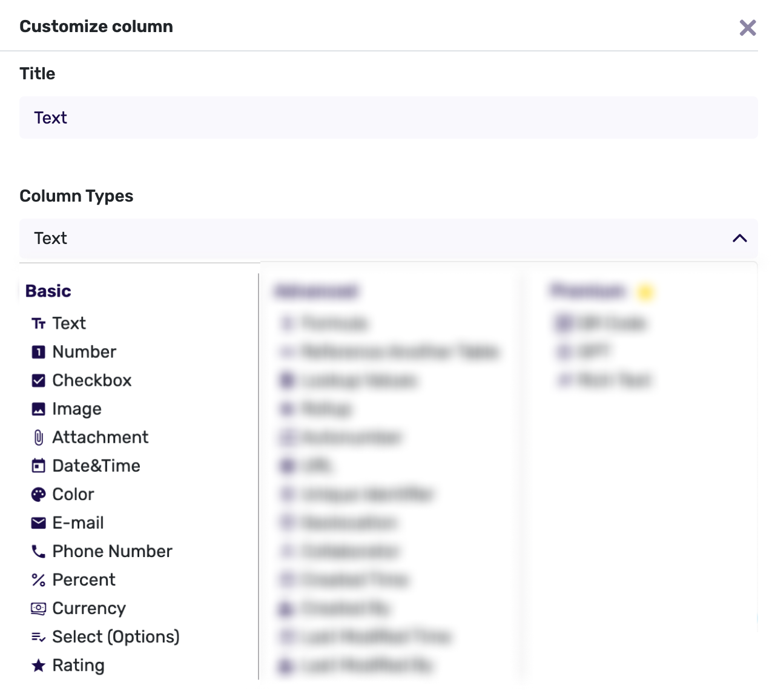Image resolution: width=775 pixels, height=700 pixels.
Task: Click the Select (Options) list icon
Action: pyautogui.click(x=38, y=637)
